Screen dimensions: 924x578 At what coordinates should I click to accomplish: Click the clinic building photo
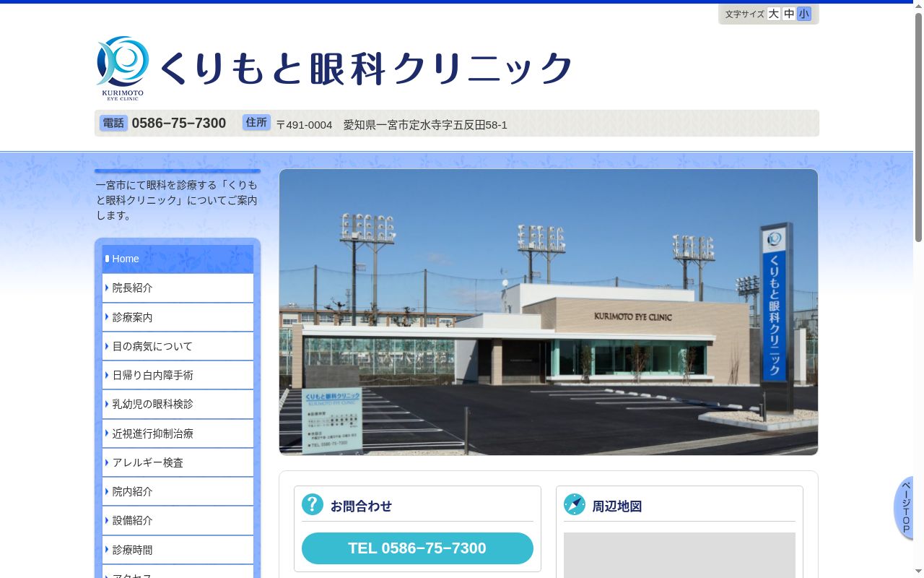[549, 312]
